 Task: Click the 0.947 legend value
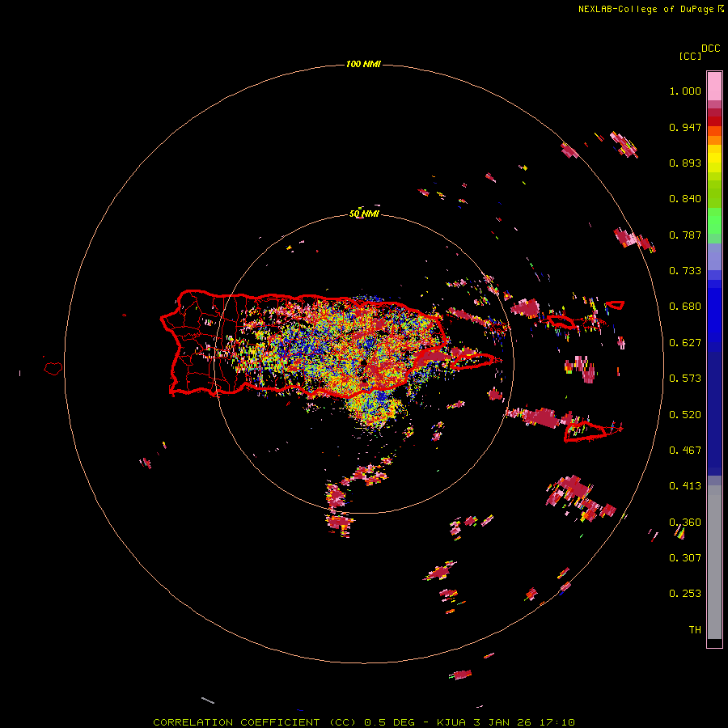685,127
